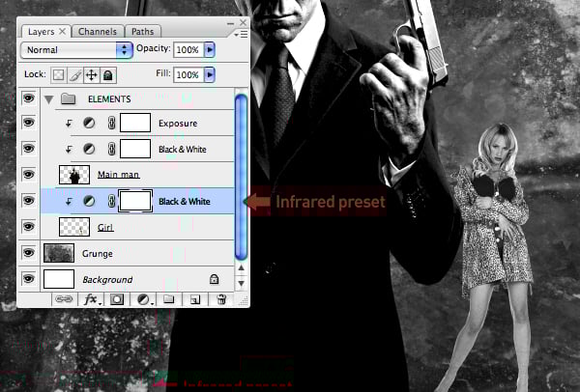Open the layer style fx button

tap(91, 299)
